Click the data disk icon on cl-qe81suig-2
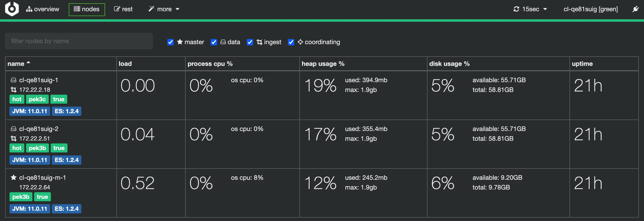This screenshot has height=221, width=644. click(x=13, y=129)
